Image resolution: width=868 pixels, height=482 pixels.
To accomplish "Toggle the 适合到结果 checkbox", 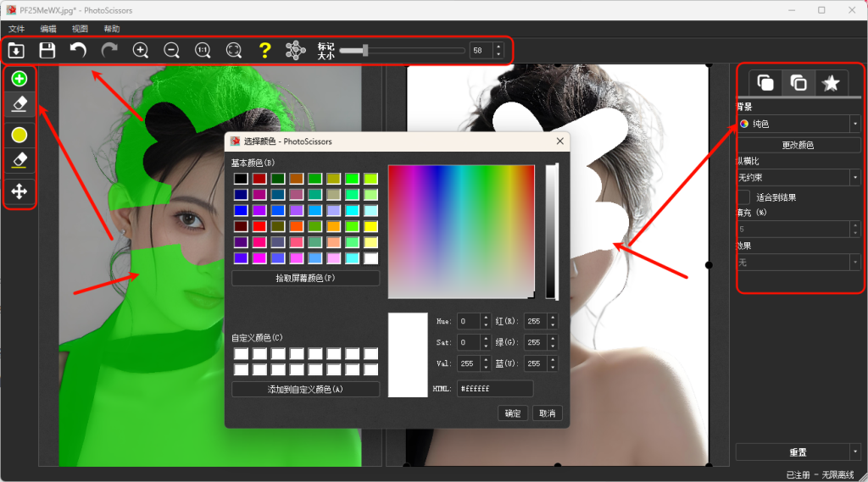I will coord(743,197).
